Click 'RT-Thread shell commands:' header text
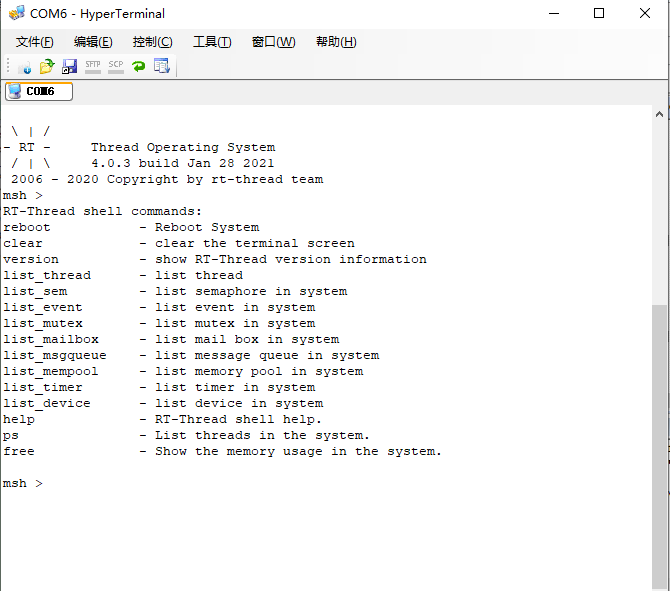 click(x=102, y=212)
